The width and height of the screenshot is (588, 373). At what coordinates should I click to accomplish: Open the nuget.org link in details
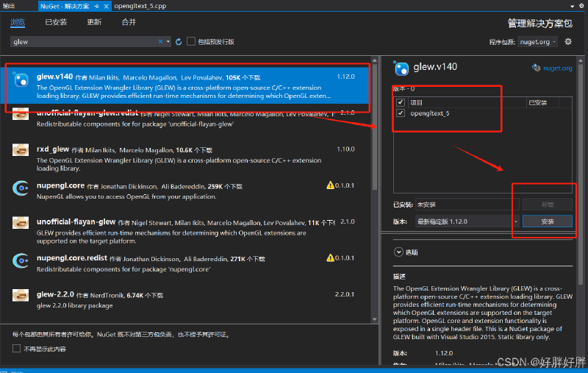[558, 68]
